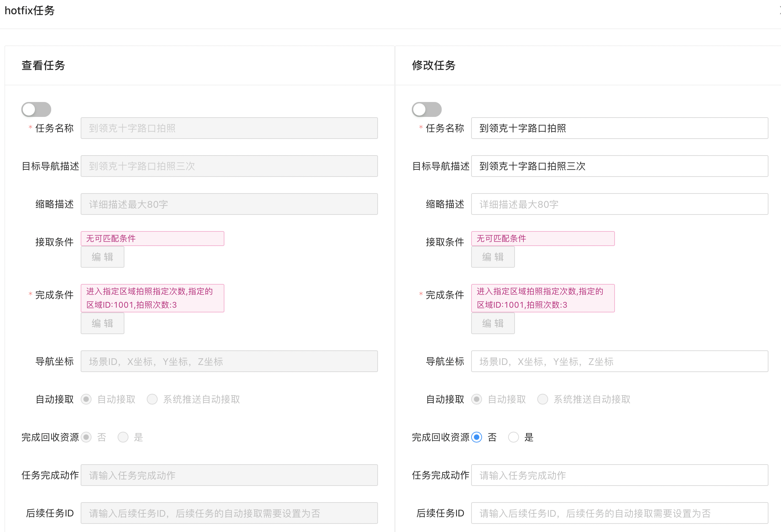Select 自动接取 radio in 修改任务 panel
781x532 pixels.
tap(477, 399)
